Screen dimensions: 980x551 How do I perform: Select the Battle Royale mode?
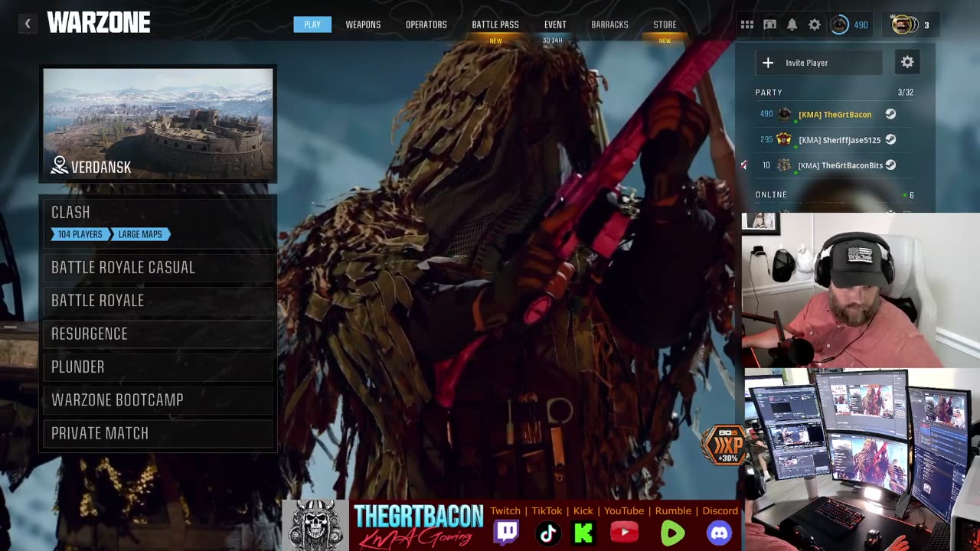pyautogui.click(x=158, y=301)
